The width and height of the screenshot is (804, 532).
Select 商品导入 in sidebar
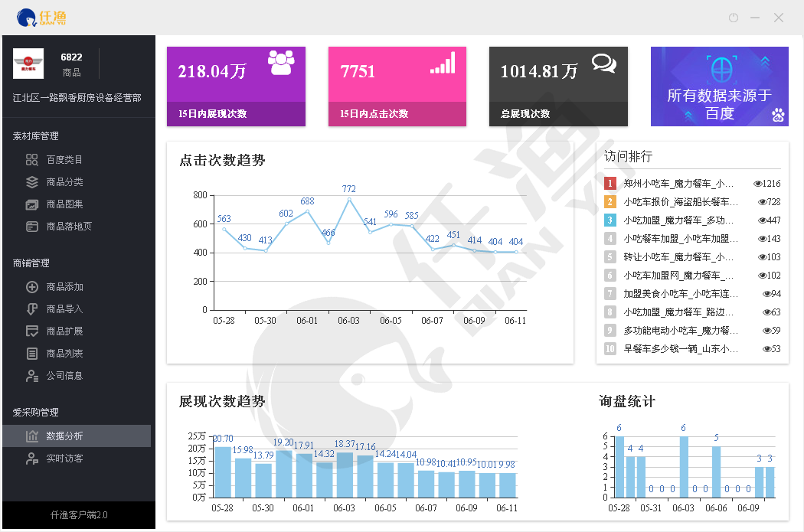[64, 309]
